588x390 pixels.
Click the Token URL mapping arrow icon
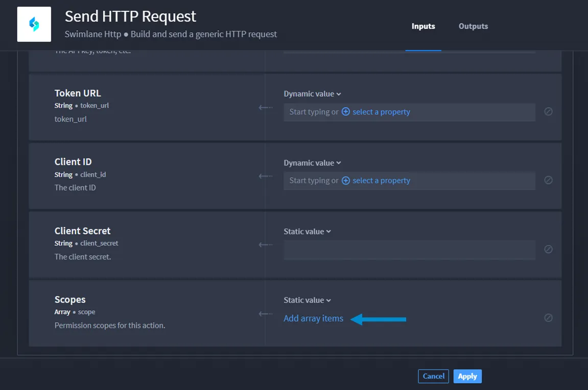point(266,107)
